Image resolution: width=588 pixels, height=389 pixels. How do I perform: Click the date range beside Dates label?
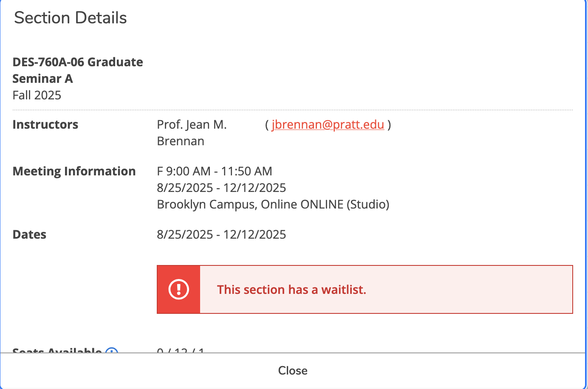pos(221,234)
